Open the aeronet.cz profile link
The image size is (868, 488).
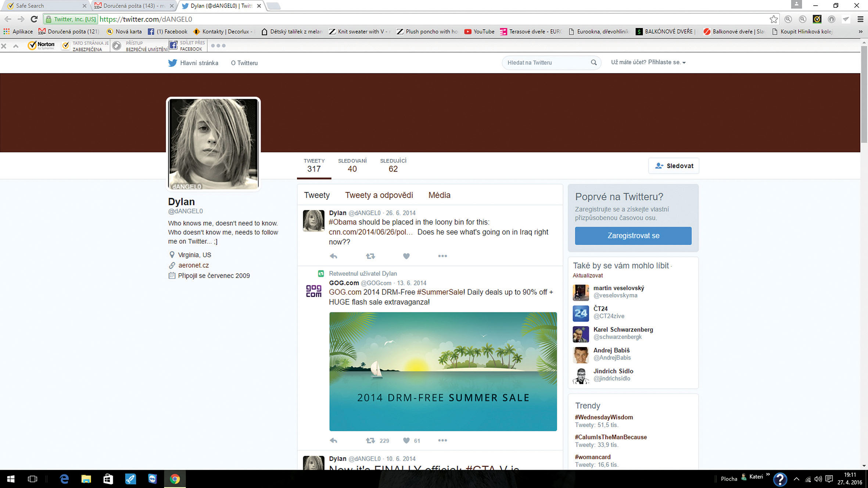point(193,265)
